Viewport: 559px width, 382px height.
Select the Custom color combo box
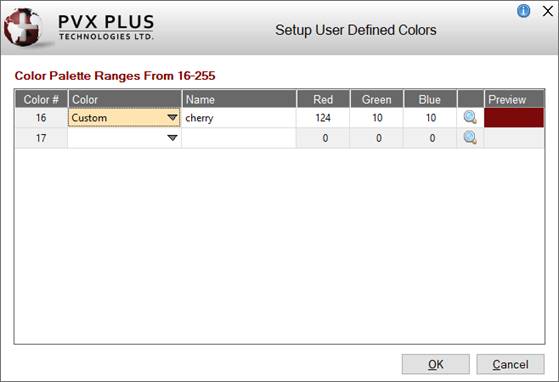tap(124, 118)
